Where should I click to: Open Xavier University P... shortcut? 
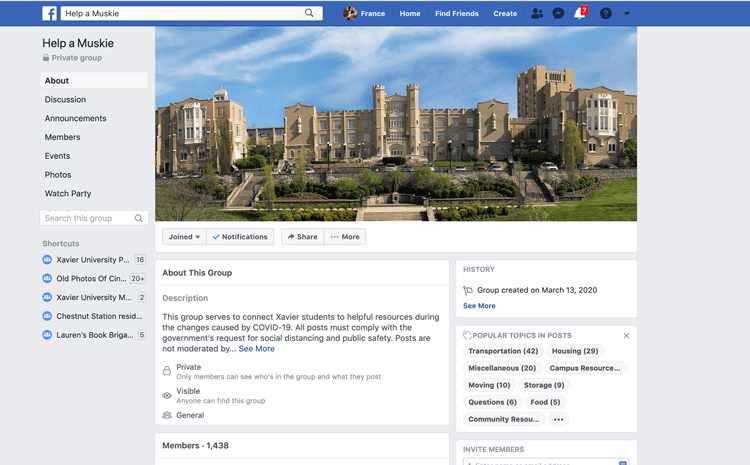[x=93, y=260]
